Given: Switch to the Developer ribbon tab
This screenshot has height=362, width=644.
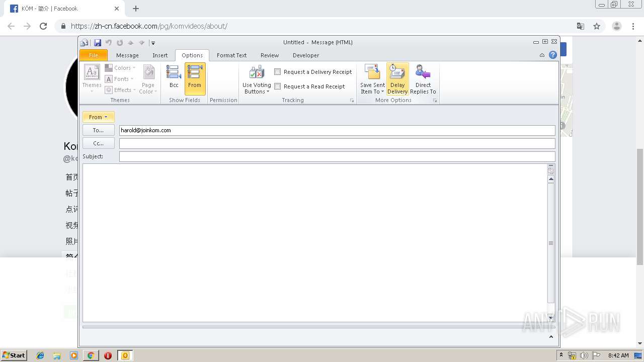Looking at the screenshot, I should pyautogui.click(x=306, y=55).
